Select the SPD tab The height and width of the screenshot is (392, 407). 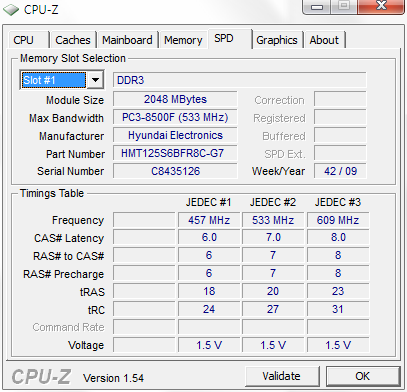230,39
